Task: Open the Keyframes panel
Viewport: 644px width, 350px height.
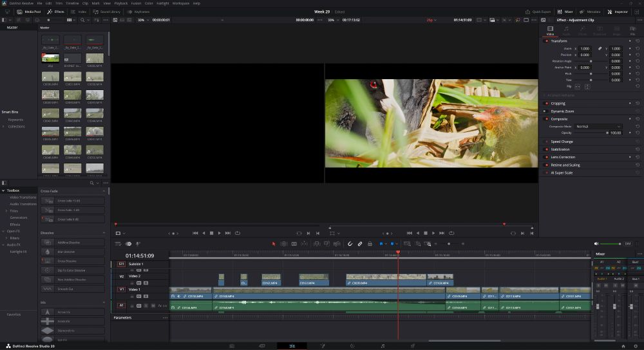Action: click(x=138, y=12)
